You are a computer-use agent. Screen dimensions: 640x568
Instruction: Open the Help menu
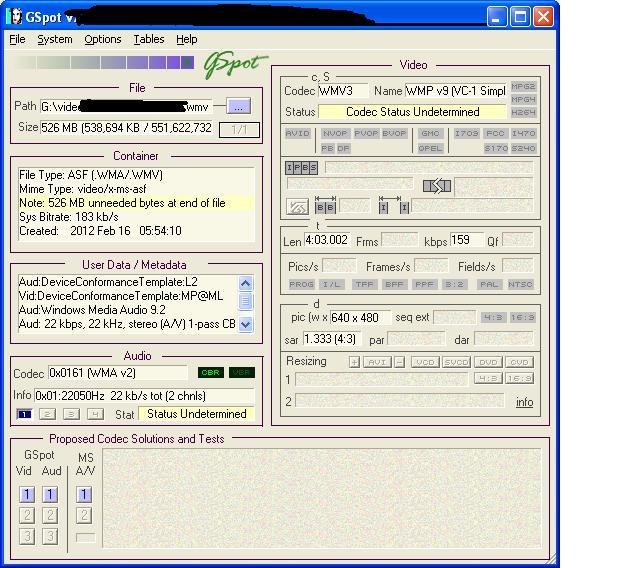coord(187,39)
